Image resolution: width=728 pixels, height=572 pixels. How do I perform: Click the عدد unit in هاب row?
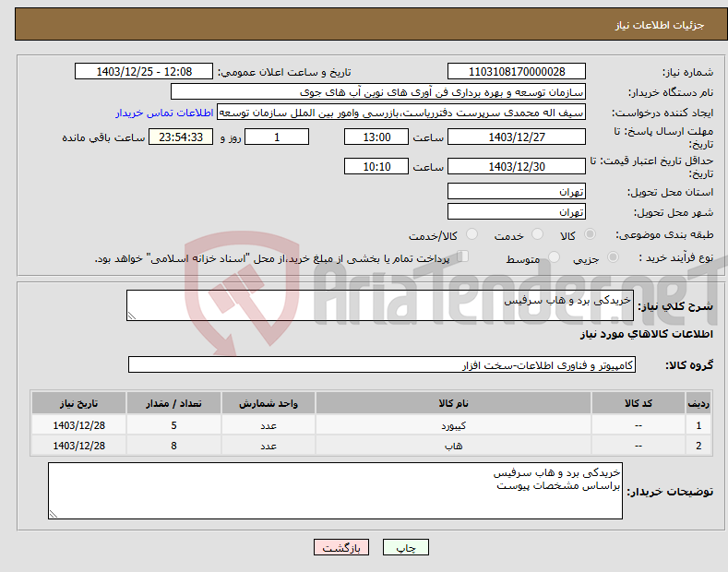269,446
